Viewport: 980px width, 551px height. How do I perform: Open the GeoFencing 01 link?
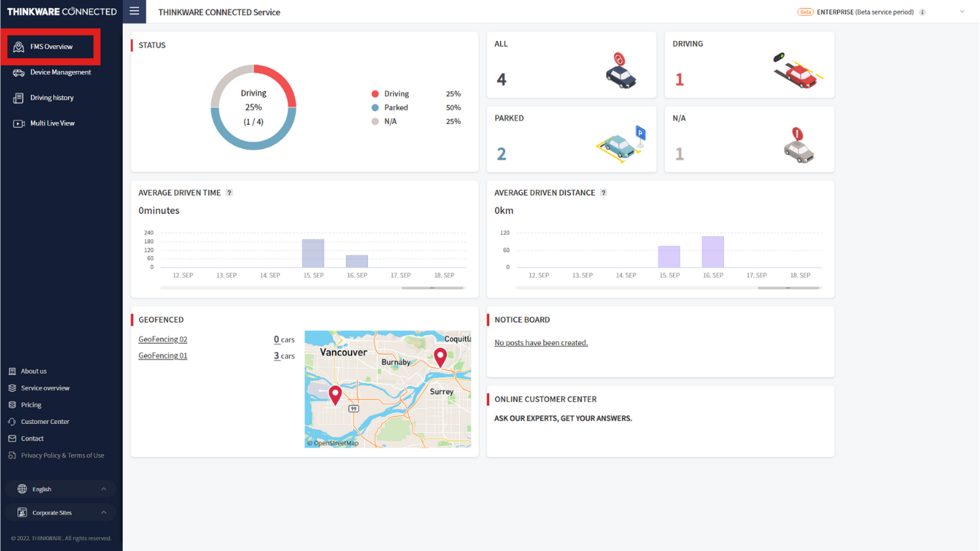point(163,356)
